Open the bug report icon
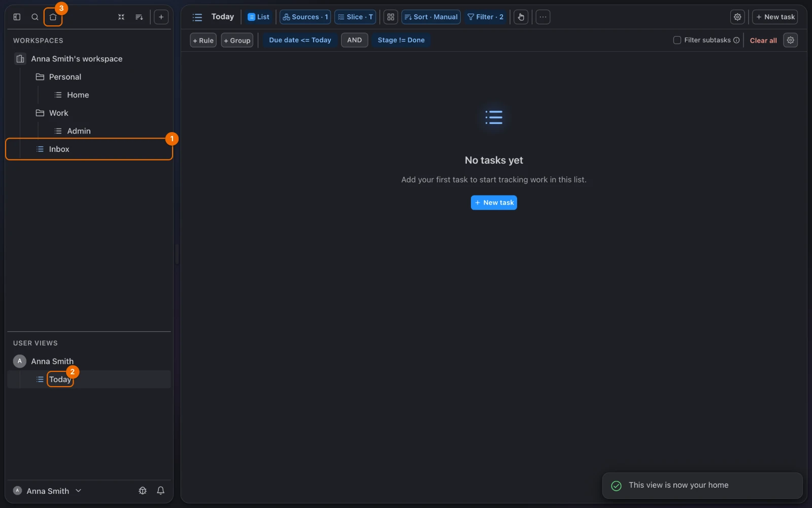 (143, 491)
